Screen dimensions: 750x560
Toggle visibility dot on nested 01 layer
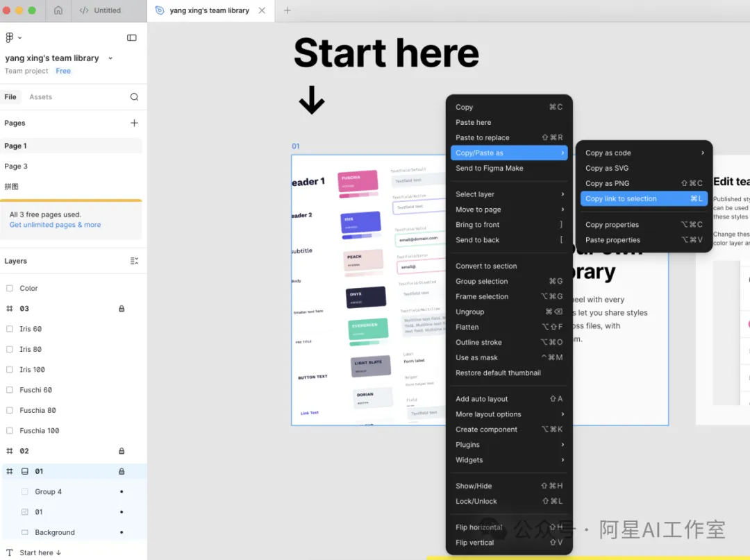[122, 511]
